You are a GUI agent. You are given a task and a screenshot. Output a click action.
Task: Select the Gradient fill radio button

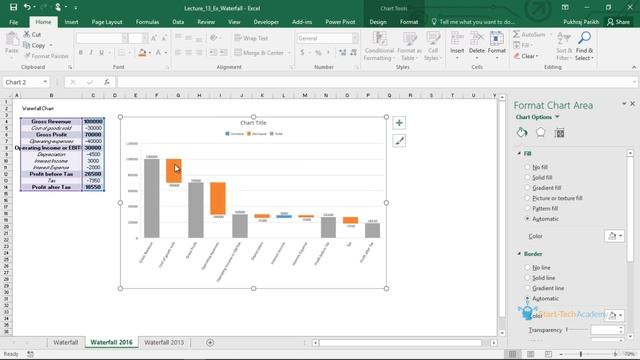tap(527, 188)
